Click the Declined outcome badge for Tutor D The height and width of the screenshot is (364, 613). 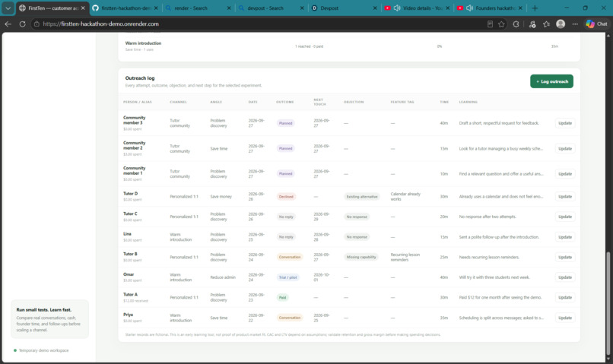(286, 197)
